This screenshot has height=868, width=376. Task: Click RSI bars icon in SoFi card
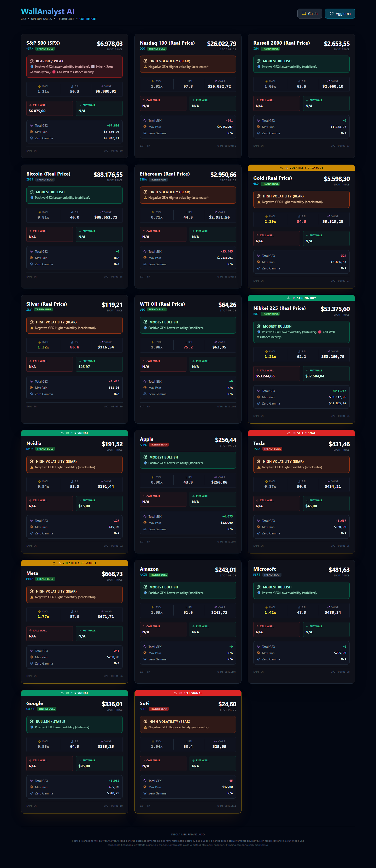[x=186, y=741]
